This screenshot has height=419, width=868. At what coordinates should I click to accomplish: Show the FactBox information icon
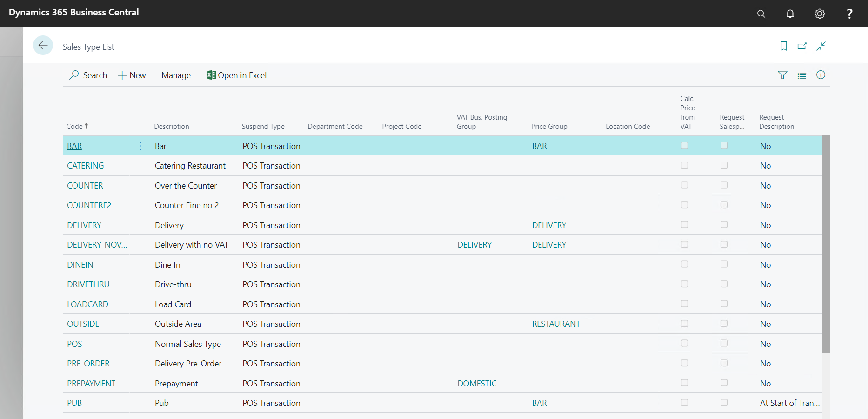[x=821, y=75]
